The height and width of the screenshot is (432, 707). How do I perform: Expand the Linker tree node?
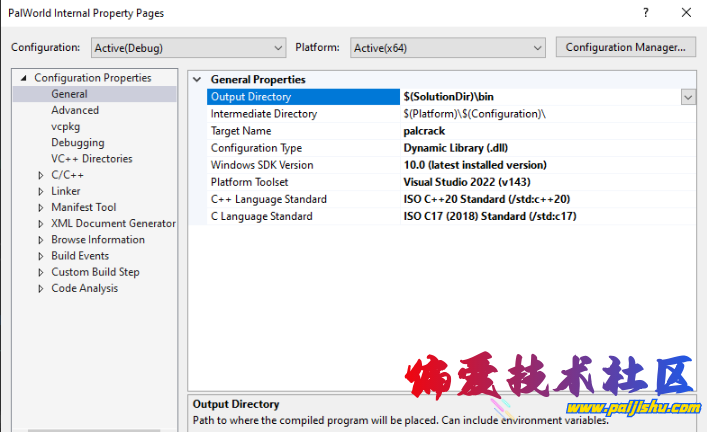[x=39, y=191]
